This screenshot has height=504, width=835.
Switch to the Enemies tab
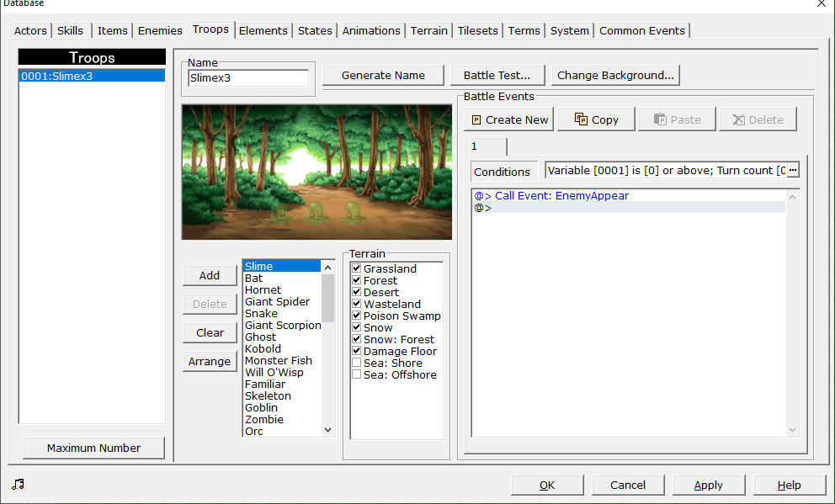[x=160, y=31]
